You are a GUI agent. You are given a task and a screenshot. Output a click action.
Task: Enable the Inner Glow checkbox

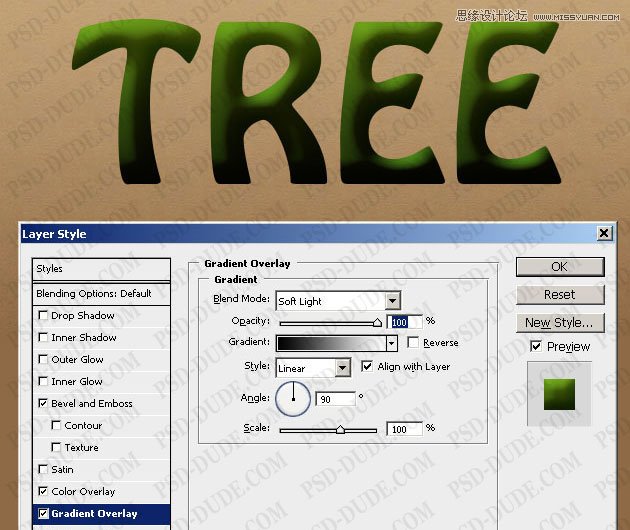pos(43,381)
